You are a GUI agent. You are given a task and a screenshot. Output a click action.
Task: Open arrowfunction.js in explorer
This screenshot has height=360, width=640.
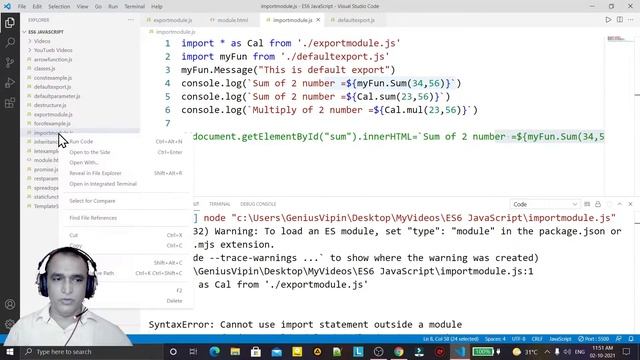53,59
